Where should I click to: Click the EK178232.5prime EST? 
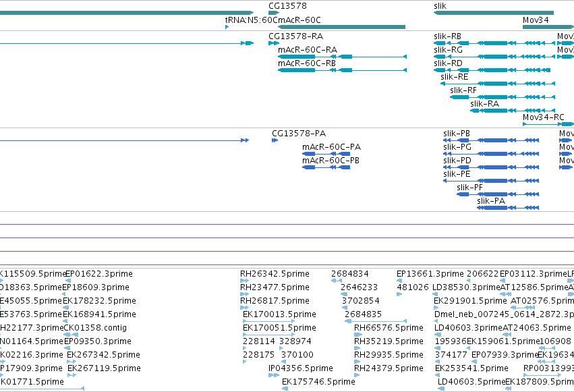65,308
